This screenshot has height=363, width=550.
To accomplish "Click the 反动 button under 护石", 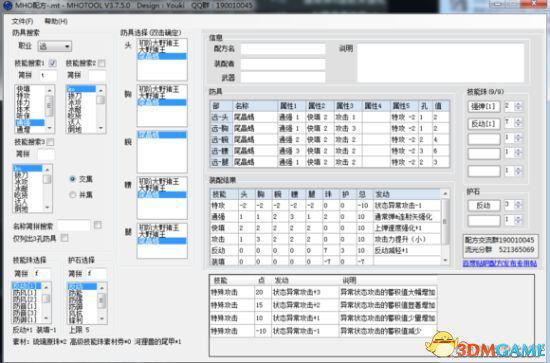I will [x=484, y=205].
